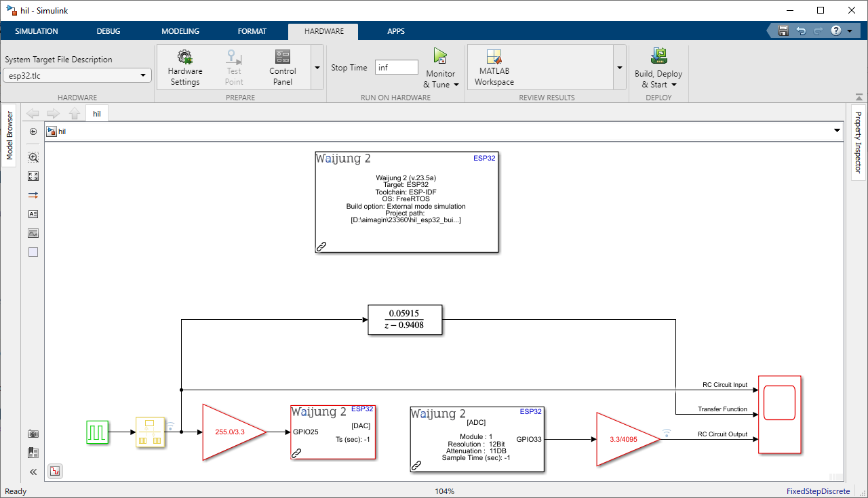This screenshot has width=868, height=498.
Task: Click the 104% zoom level in status bar
Action: [445, 491]
